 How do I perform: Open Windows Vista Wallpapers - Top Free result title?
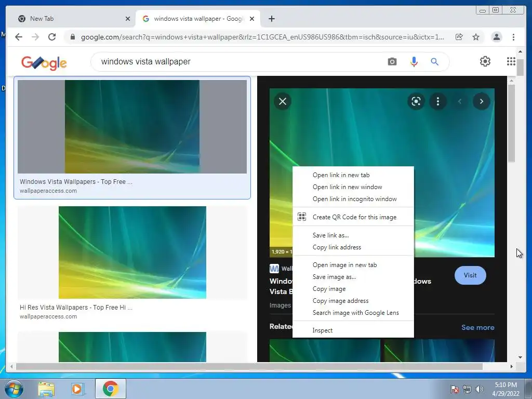(x=76, y=181)
